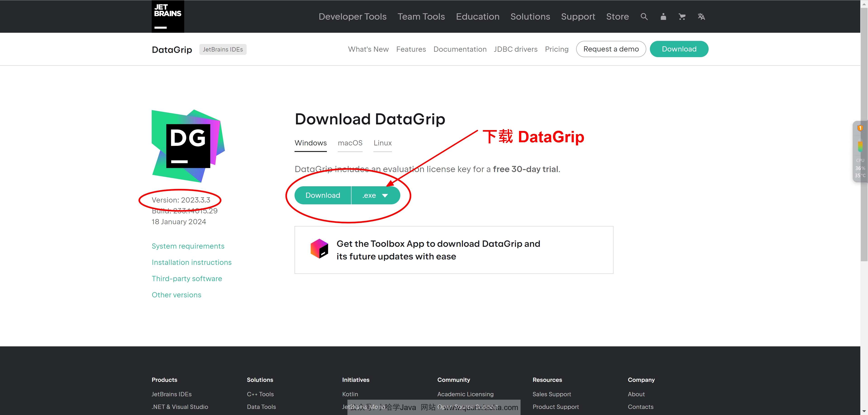Click the shopping cart icon in header
Viewport: 868px width, 415px height.
click(x=682, y=16)
